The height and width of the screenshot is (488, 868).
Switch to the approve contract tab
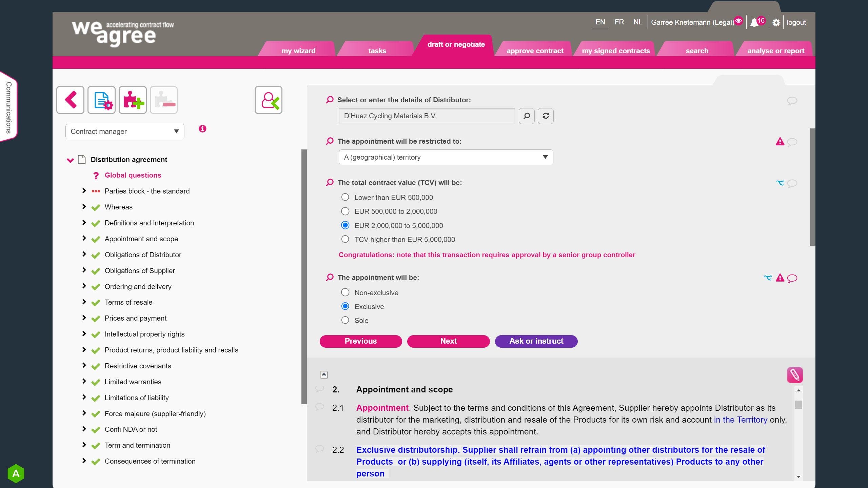click(x=535, y=51)
